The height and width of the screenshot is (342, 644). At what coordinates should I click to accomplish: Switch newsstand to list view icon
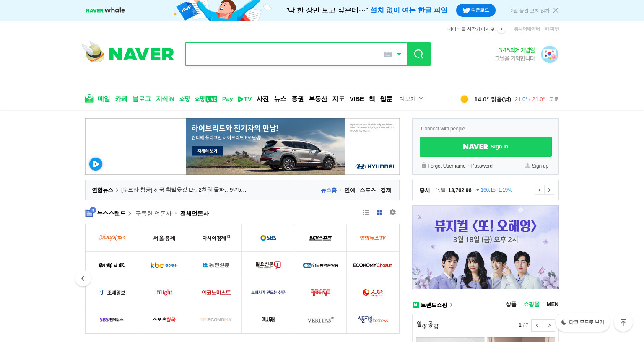(366, 212)
